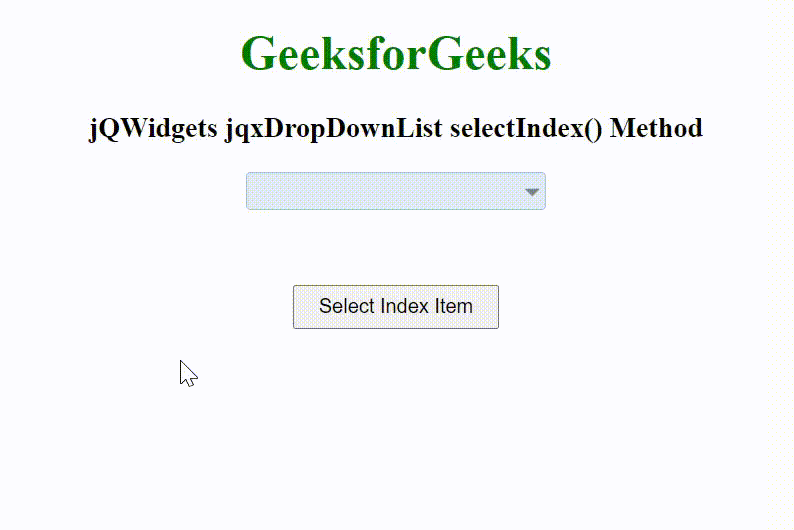794x530 pixels.
Task: Trigger selectIndex with the gray button
Action: pos(395,307)
